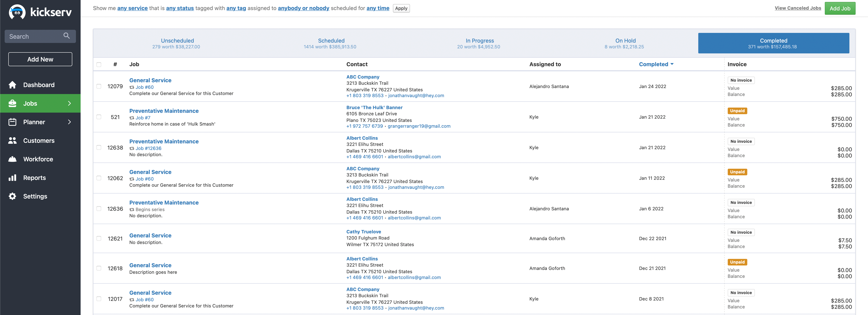
Task: Click the Job #12636 series link
Action: (x=148, y=148)
